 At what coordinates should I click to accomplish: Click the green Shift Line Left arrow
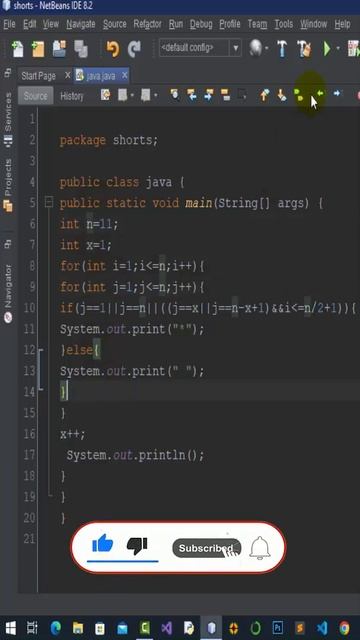(x=320, y=93)
